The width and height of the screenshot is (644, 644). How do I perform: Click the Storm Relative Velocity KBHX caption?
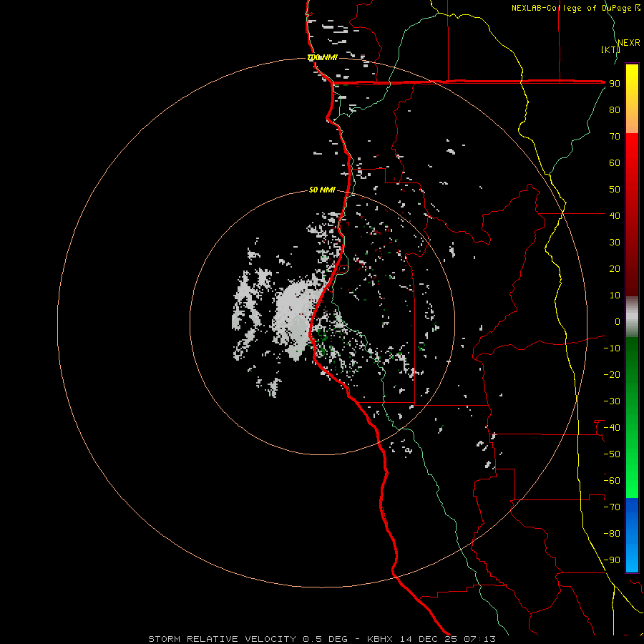(322, 639)
